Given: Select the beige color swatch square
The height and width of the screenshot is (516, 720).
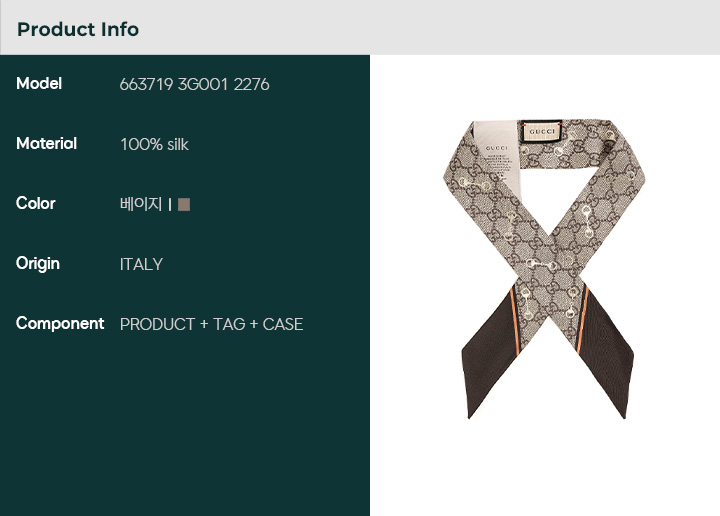Looking at the screenshot, I should [x=184, y=204].
